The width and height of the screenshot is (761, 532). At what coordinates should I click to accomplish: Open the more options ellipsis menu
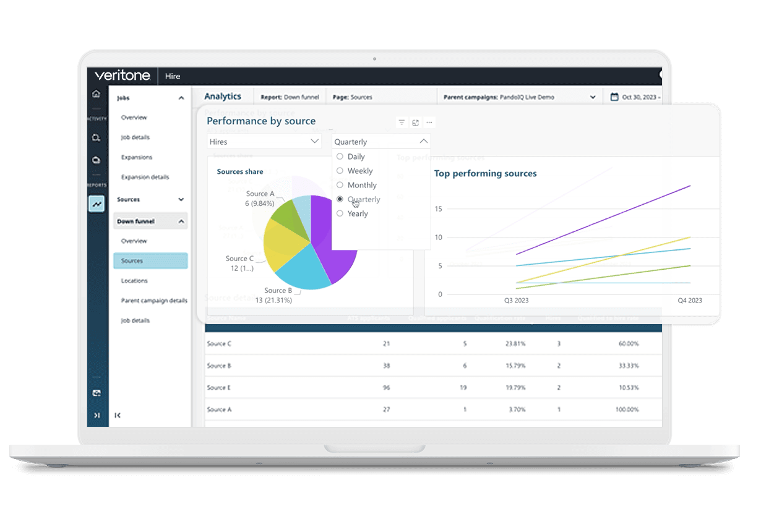(x=429, y=122)
